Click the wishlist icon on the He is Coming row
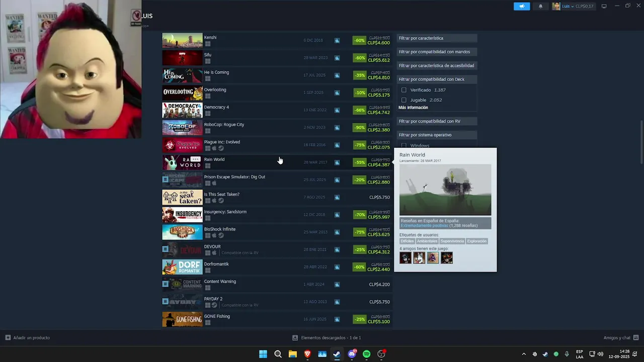This screenshot has height=362, width=644. tap(337, 75)
